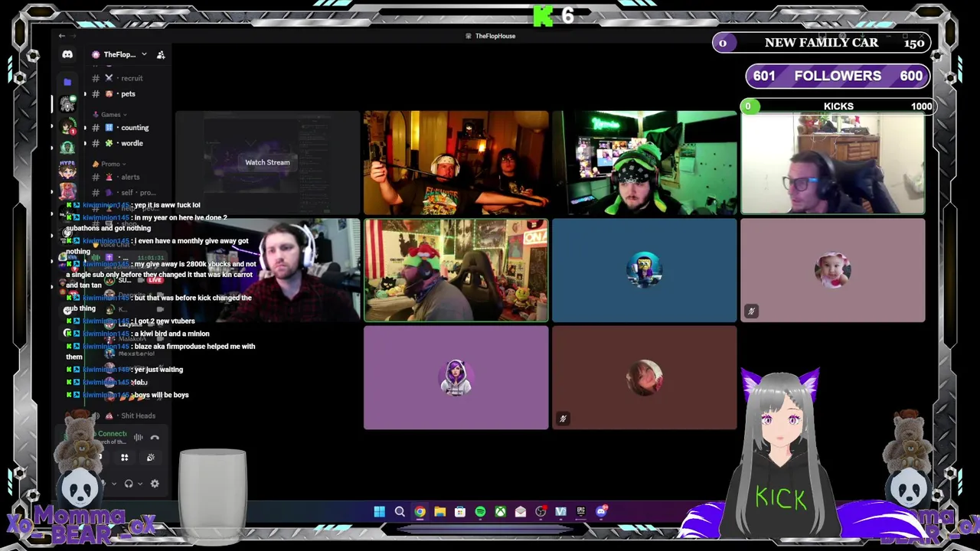980x551 pixels.
Task: Open the green hooded figure server icon
Action: [x=67, y=147]
